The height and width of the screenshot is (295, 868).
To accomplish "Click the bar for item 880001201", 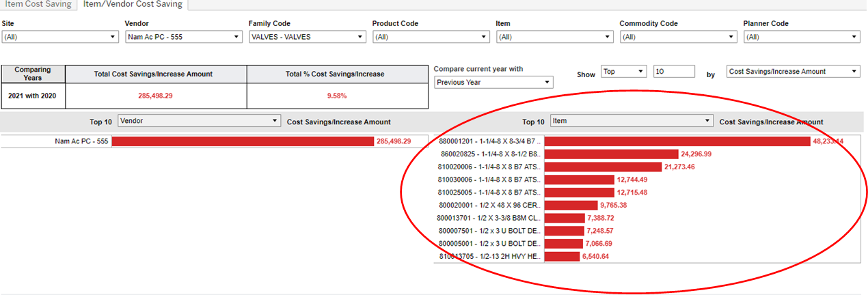I will [677, 141].
